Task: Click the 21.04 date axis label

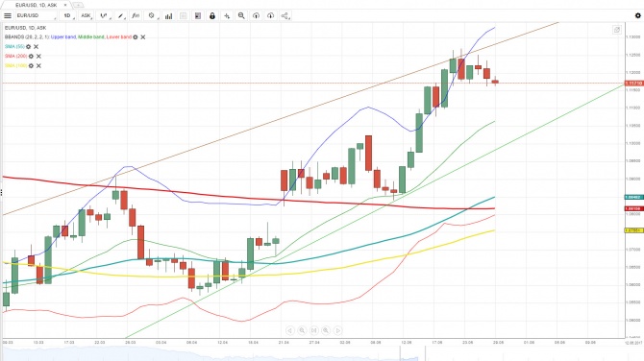Action: click(x=284, y=342)
